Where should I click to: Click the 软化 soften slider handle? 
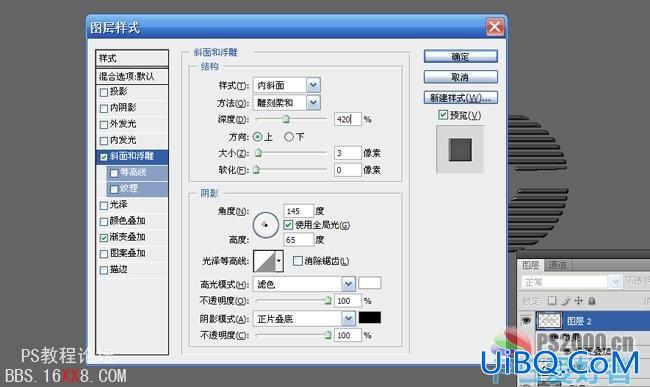256,169
